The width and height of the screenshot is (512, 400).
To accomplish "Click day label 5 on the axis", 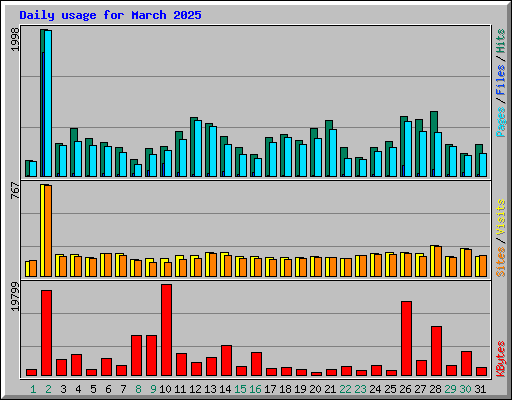I will tap(93, 389).
